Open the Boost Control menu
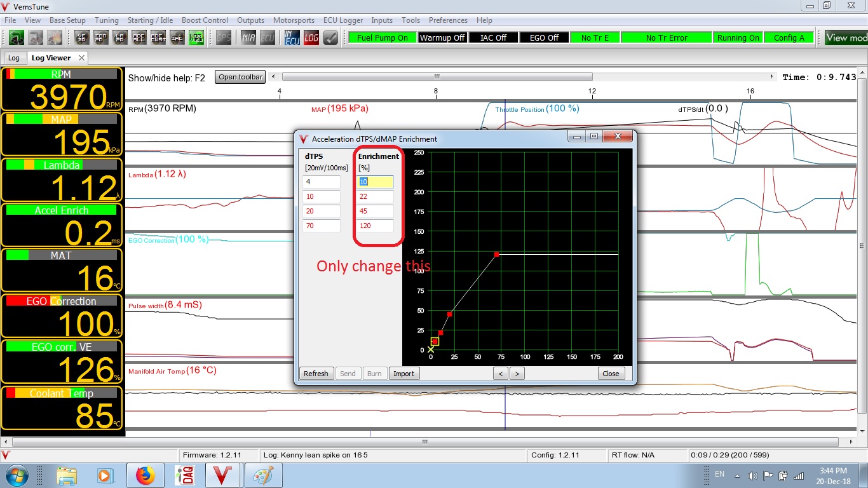The height and width of the screenshot is (488, 868). [205, 20]
